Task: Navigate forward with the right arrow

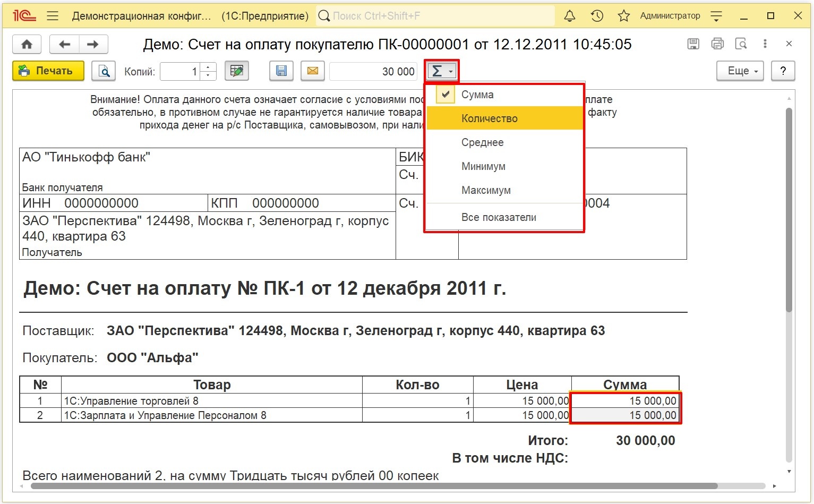Action: point(93,44)
